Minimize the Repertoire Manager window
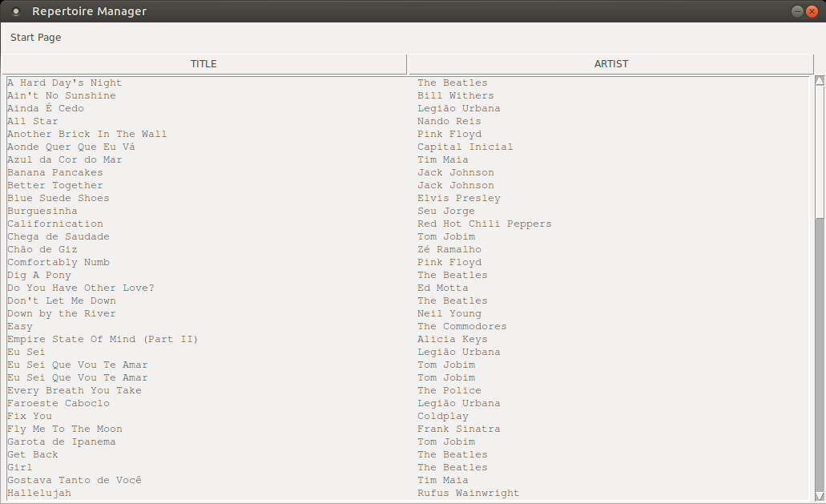826x504 pixels. click(797, 11)
